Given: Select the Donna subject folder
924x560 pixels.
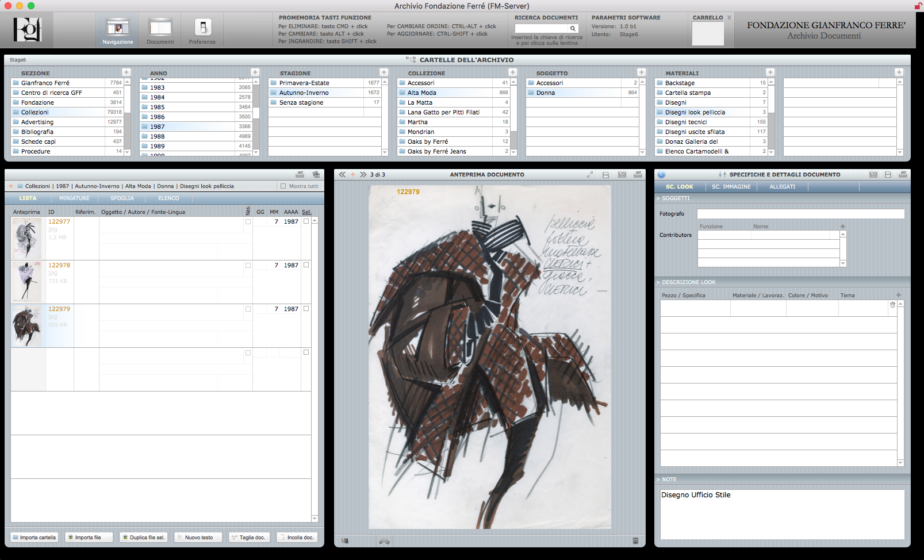Looking at the screenshot, I should (582, 93).
